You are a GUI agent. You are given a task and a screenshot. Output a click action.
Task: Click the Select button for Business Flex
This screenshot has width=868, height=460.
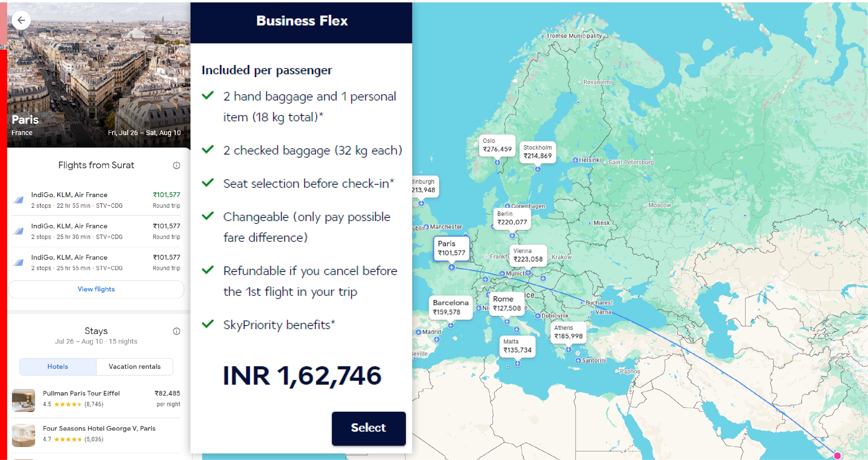point(368,428)
